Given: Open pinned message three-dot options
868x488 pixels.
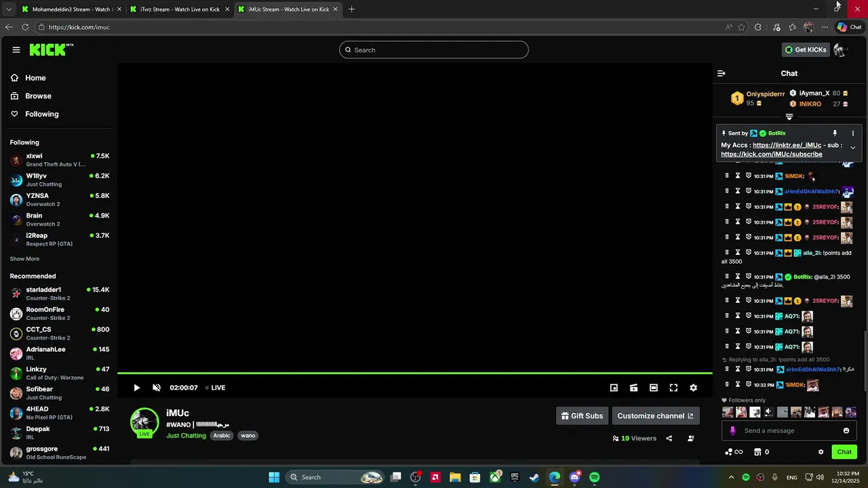Looking at the screenshot, I should [853, 134].
